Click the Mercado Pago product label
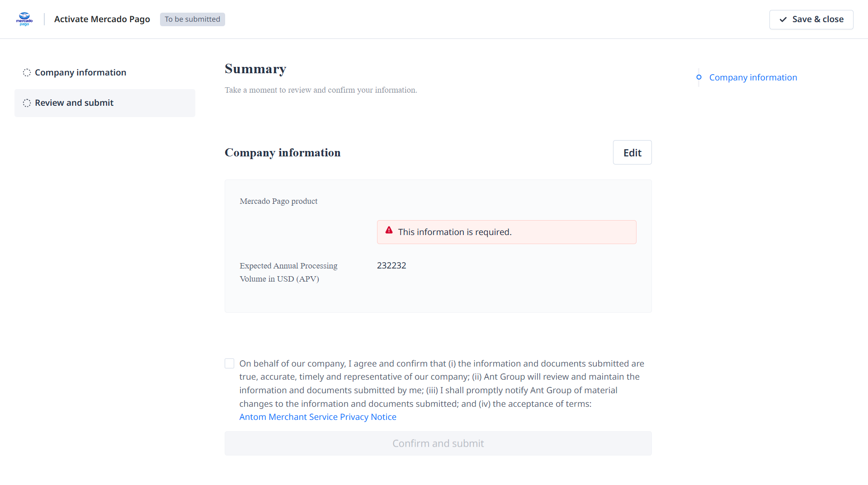 click(x=278, y=201)
